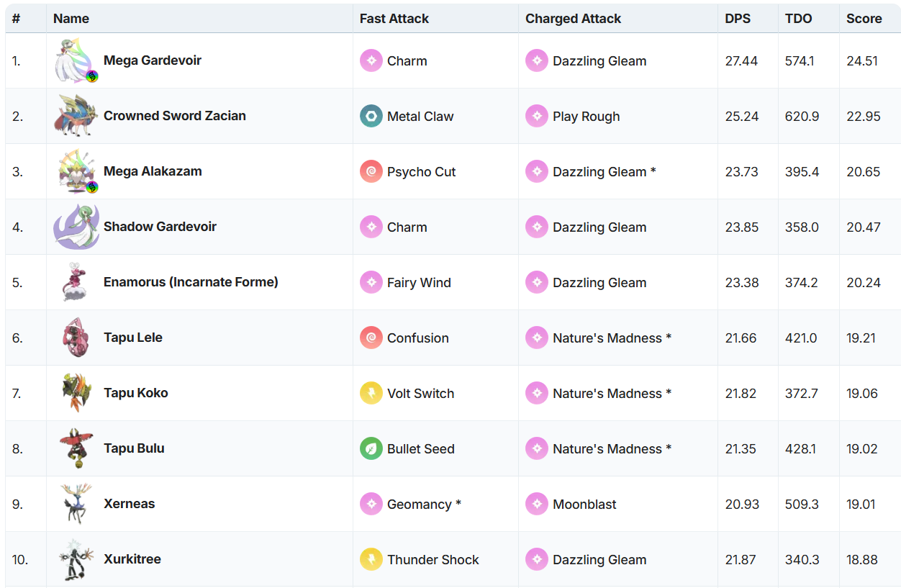Image resolution: width=901 pixels, height=588 pixels.
Task: Click the Name column header
Action: tap(71, 19)
